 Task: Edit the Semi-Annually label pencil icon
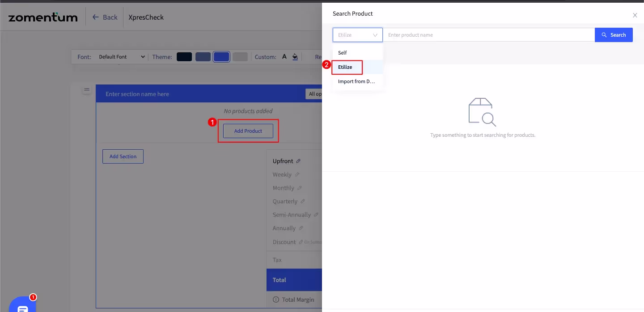[316, 215]
